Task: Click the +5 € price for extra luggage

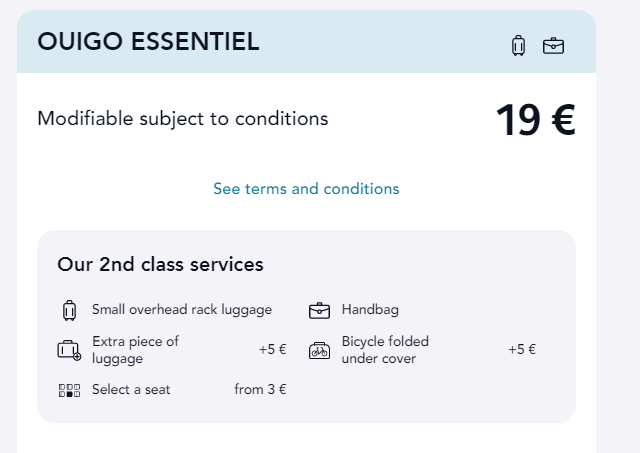Action: coord(272,349)
